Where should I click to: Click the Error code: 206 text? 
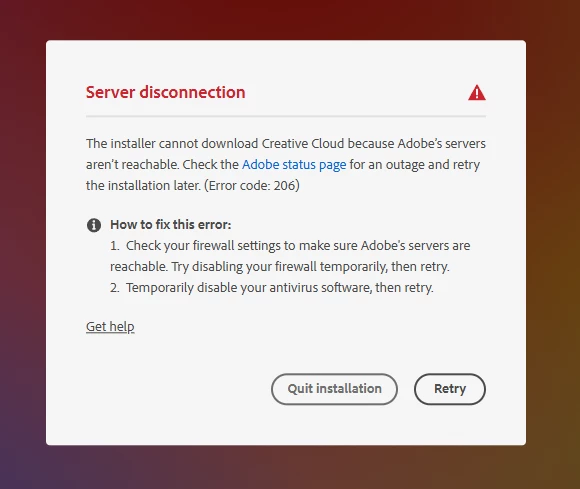click(252, 185)
